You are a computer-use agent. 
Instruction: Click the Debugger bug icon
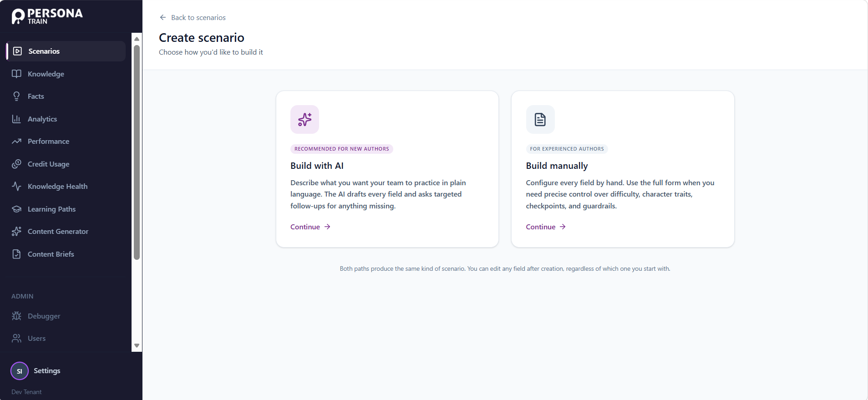(x=16, y=316)
